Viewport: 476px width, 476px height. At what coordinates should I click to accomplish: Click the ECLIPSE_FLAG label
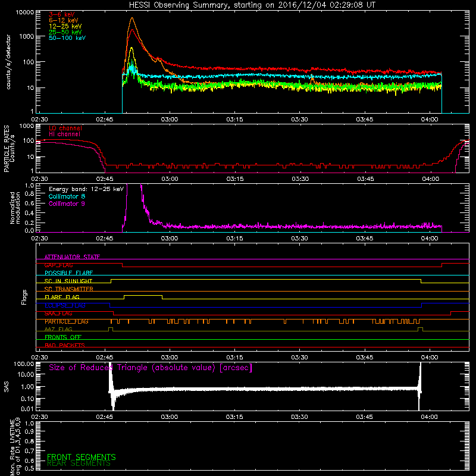[65, 305]
